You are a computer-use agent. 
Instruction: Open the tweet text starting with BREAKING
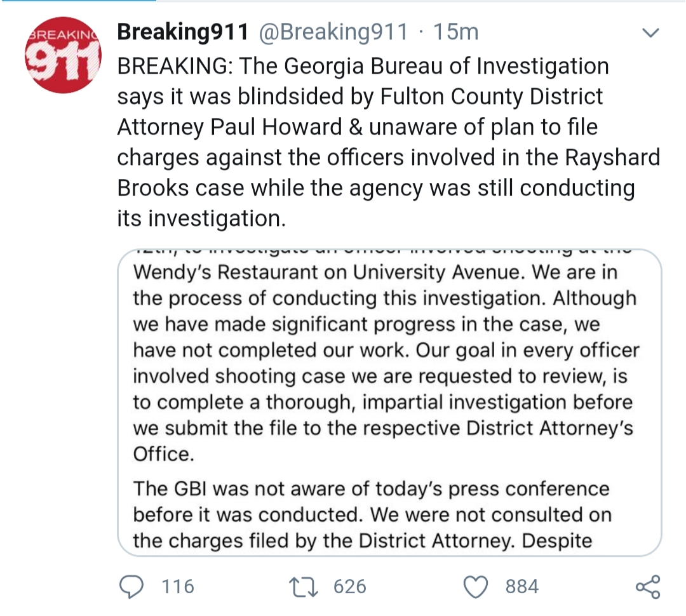[389, 142]
